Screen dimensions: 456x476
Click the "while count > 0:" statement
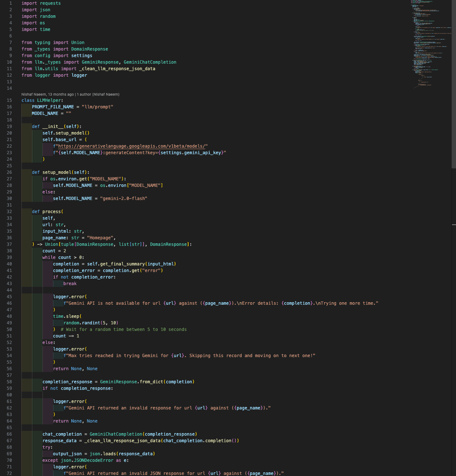63,257
